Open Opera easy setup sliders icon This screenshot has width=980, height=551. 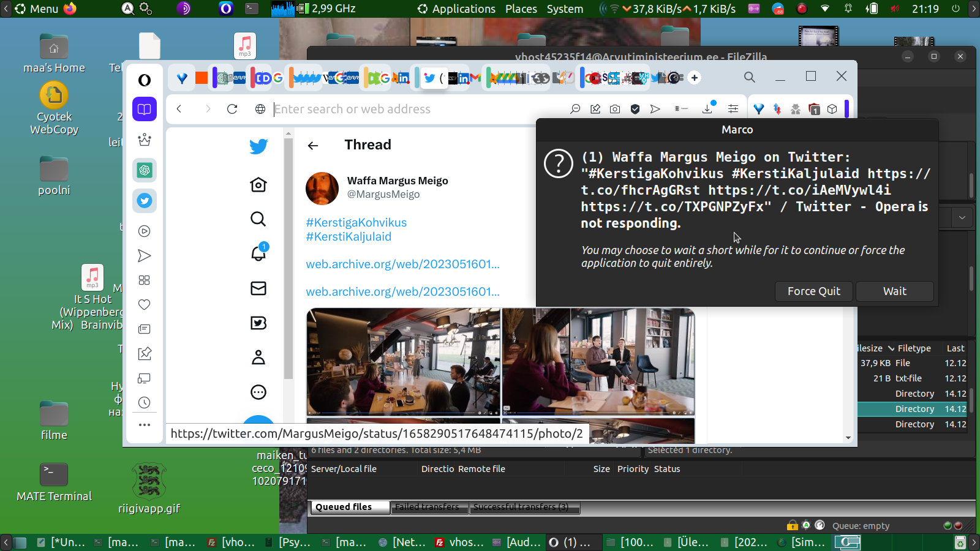click(733, 109)
